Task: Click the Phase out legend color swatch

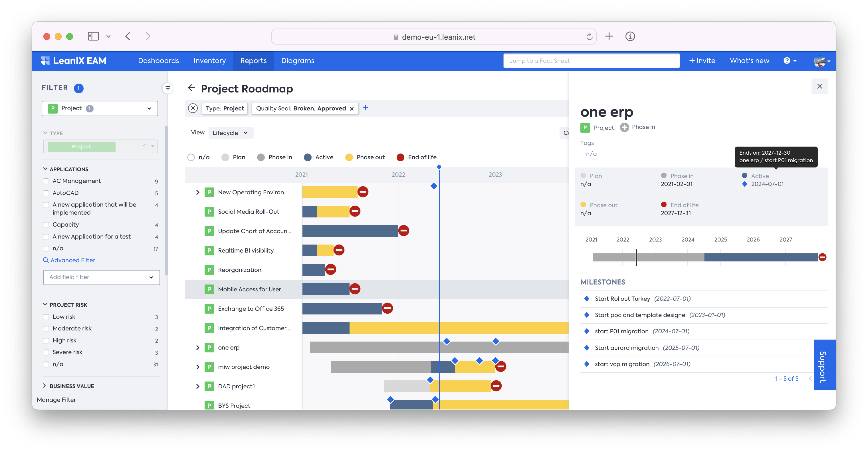Action: click(349, 158)
